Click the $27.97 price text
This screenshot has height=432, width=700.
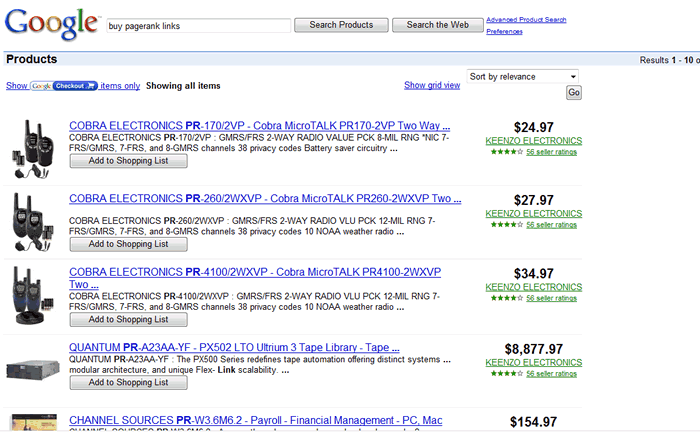coord(533,200)
